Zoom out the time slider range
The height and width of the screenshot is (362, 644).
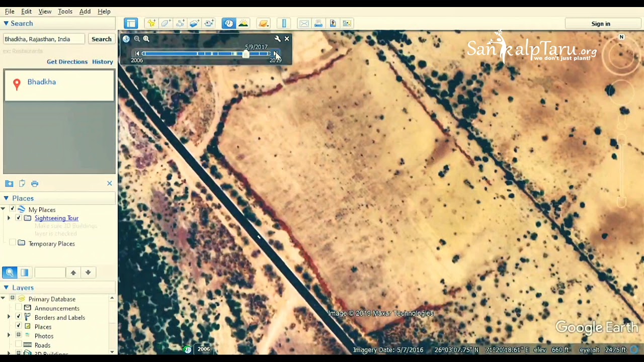[137, 39]
